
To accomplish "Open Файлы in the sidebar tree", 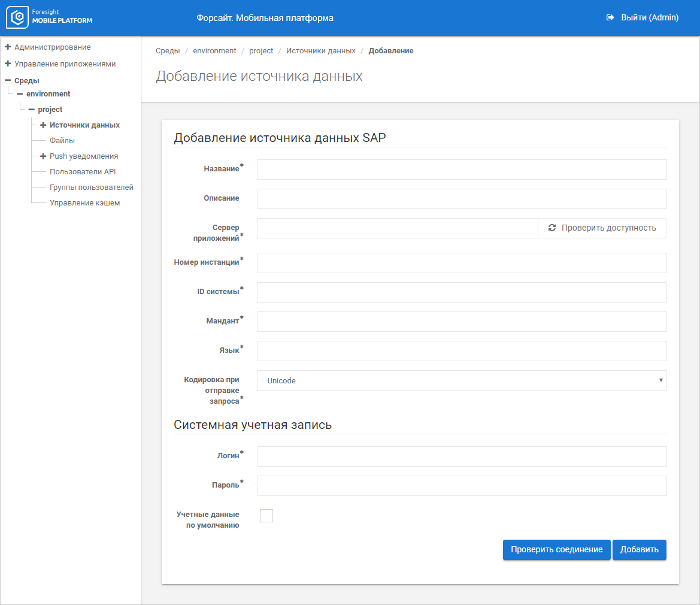I will coord(62,141).
